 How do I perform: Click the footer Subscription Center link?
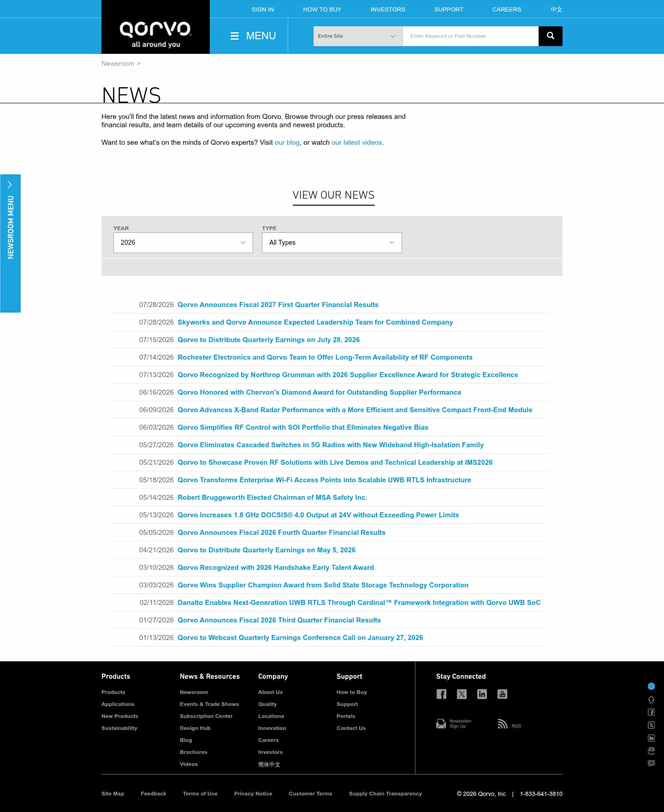[206, 716]
